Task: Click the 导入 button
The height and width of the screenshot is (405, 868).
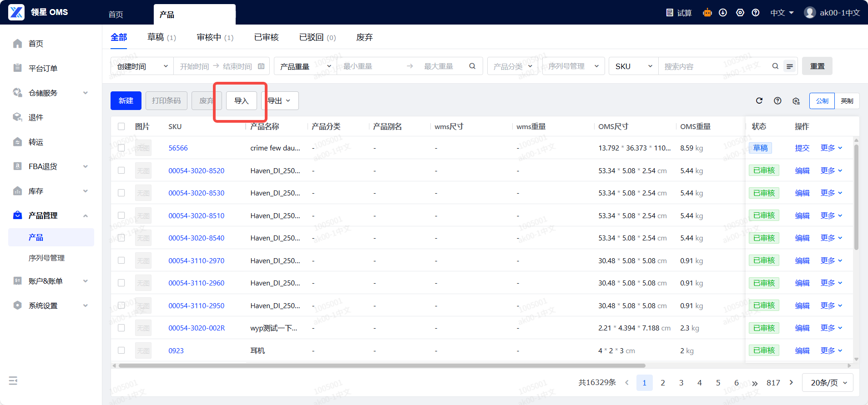Action: 242,101
